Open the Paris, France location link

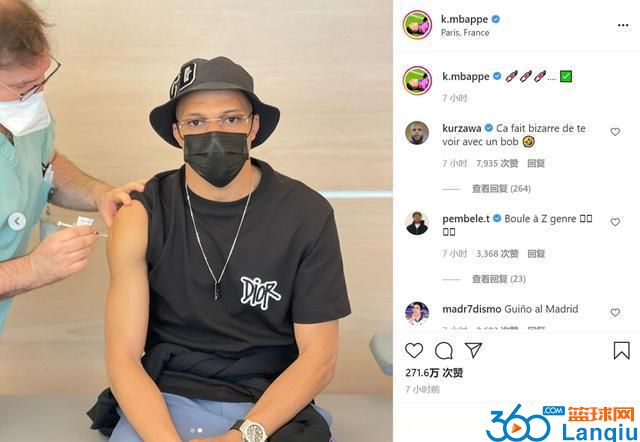click(x=465, y=33)
